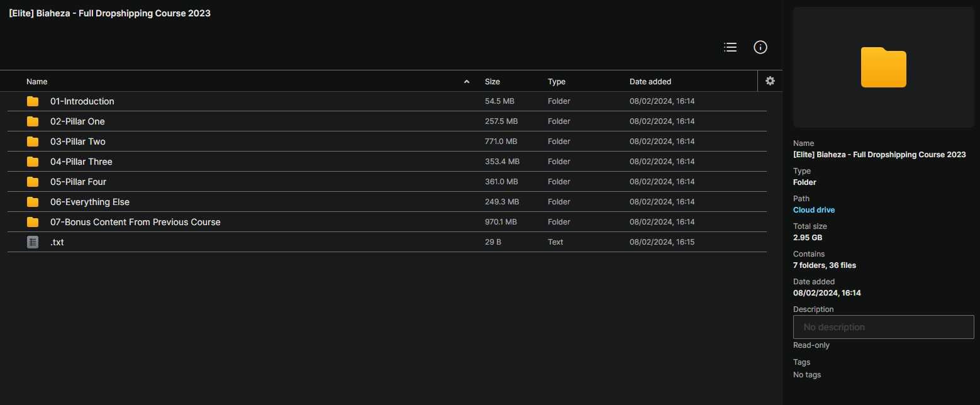This screenshot has height=405, width=980.
Task: Select 01-Introduction folder name
Action: coord(82,101)
